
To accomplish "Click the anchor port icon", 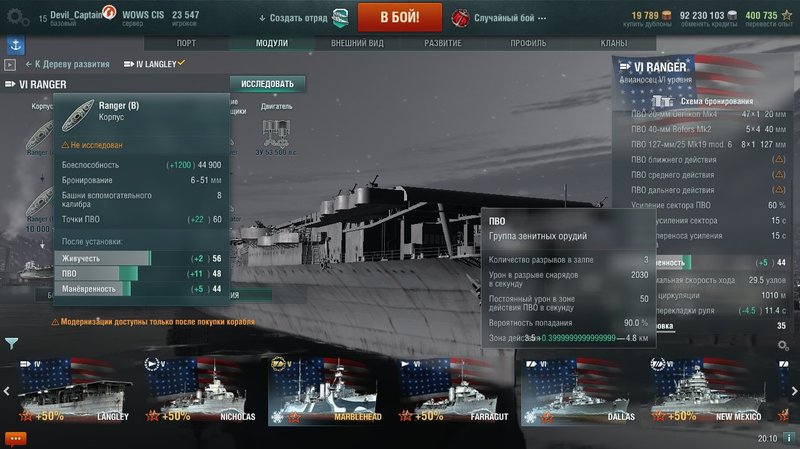I will click(16, 45).
